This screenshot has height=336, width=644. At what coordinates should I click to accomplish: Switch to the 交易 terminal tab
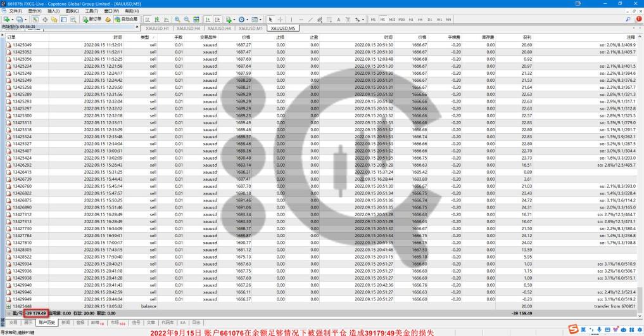point(12,322)
